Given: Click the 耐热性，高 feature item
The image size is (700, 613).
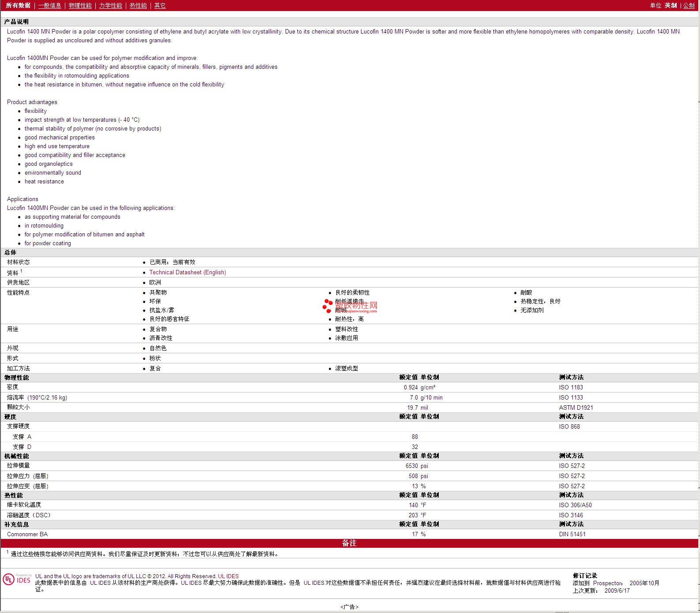Looking at the screenshot, I should (349, 319).
